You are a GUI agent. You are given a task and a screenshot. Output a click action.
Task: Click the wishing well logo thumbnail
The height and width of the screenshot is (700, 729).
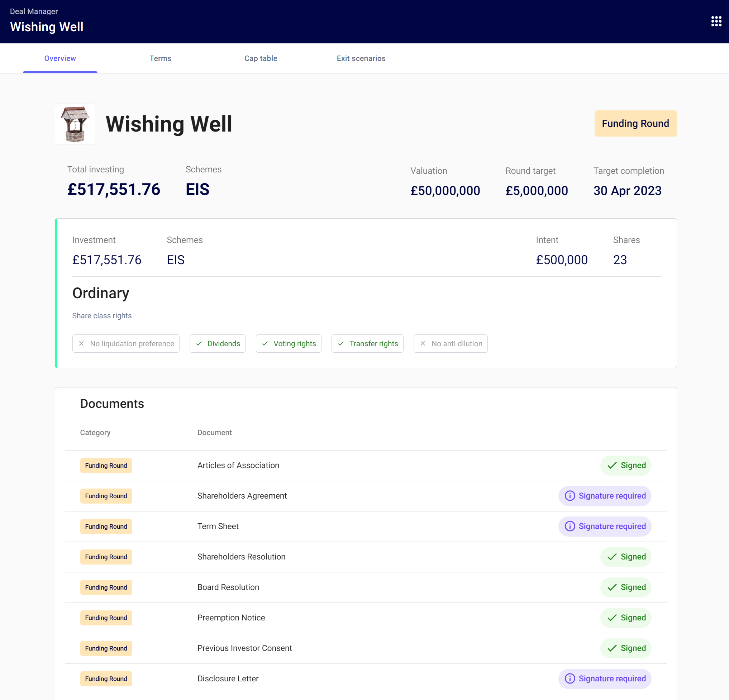[x=75, y=124]
